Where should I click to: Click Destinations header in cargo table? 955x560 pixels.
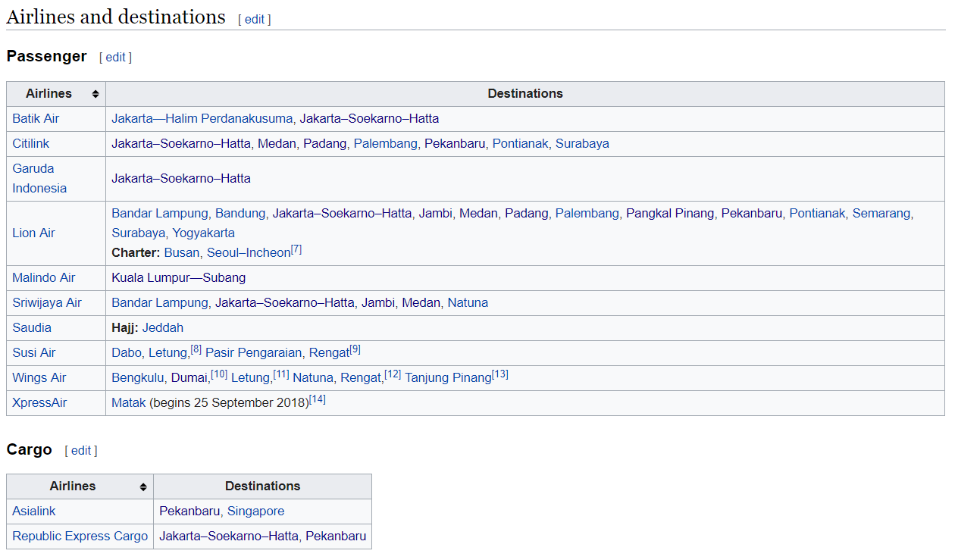(262, 486)
